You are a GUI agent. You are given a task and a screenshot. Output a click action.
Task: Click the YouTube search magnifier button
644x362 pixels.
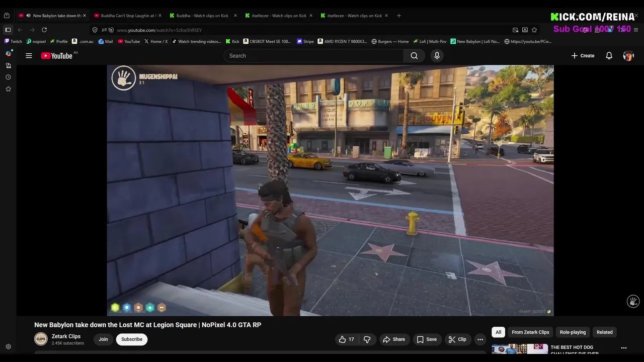(x=414, y=56)
